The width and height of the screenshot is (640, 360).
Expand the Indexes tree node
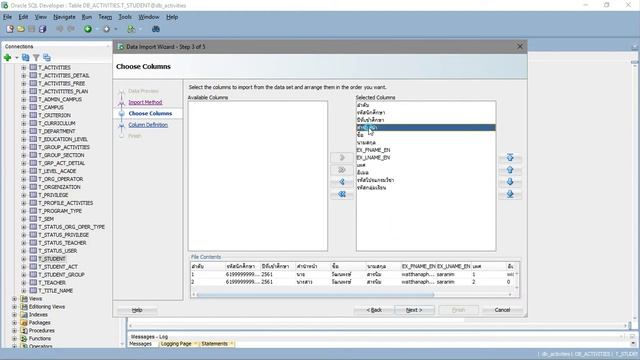click(15, 315)
